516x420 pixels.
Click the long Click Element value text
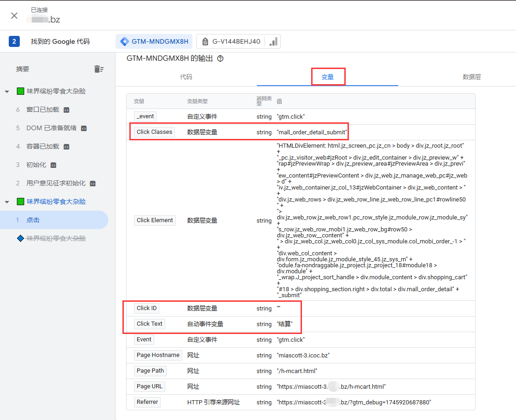pos(372,220)
